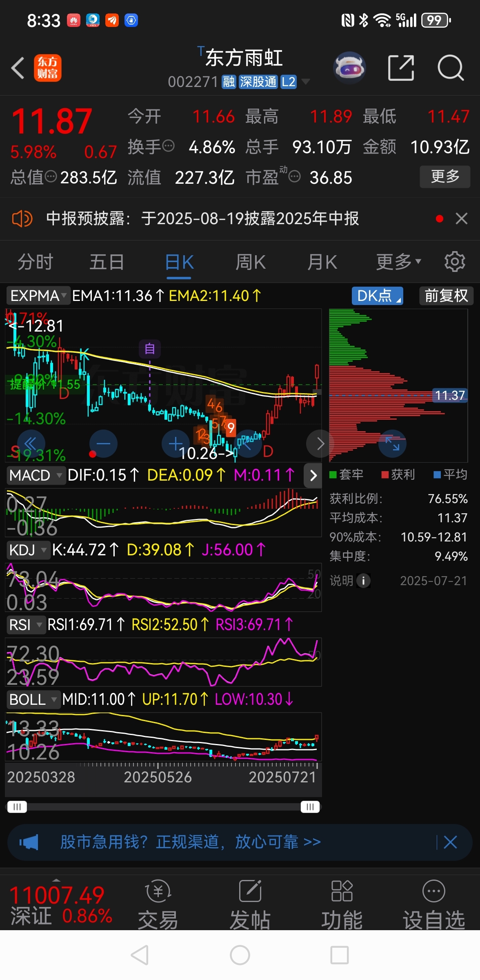Open the BOLL indicator dropdown

point(33,699)
